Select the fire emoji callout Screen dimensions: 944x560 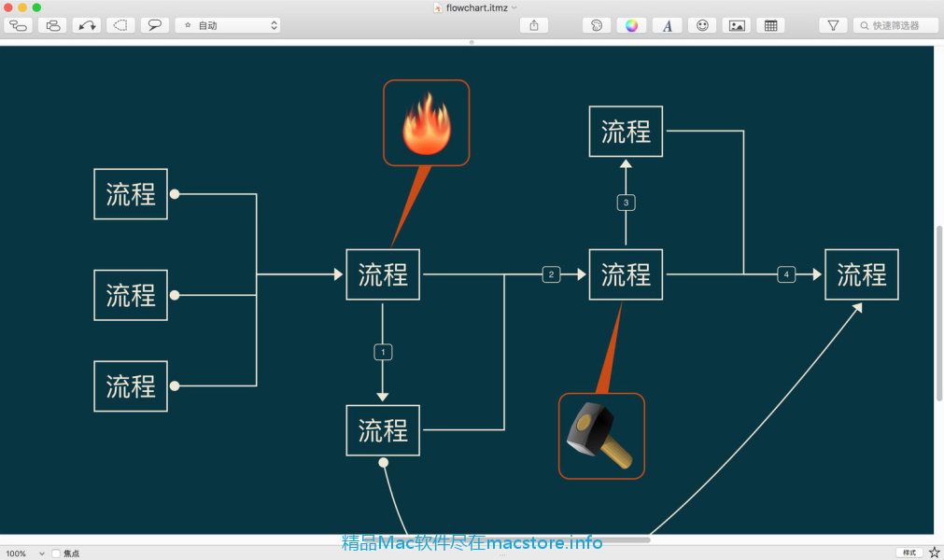click(426, 122)
